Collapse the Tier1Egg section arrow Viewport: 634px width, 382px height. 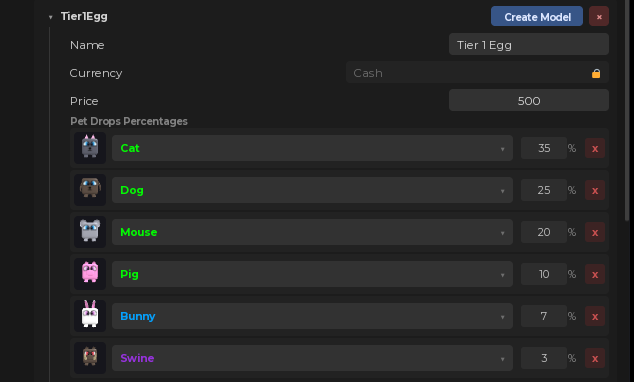tap(51, 17)
